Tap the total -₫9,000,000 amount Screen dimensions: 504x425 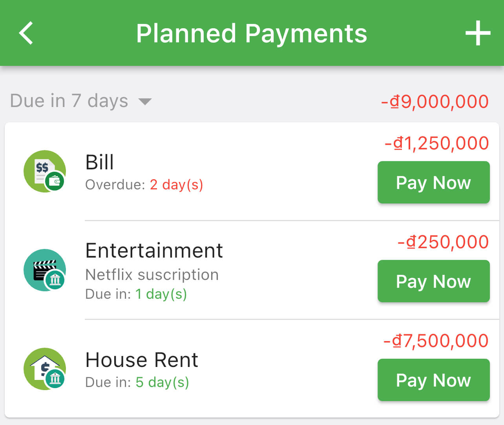point(435,102)
